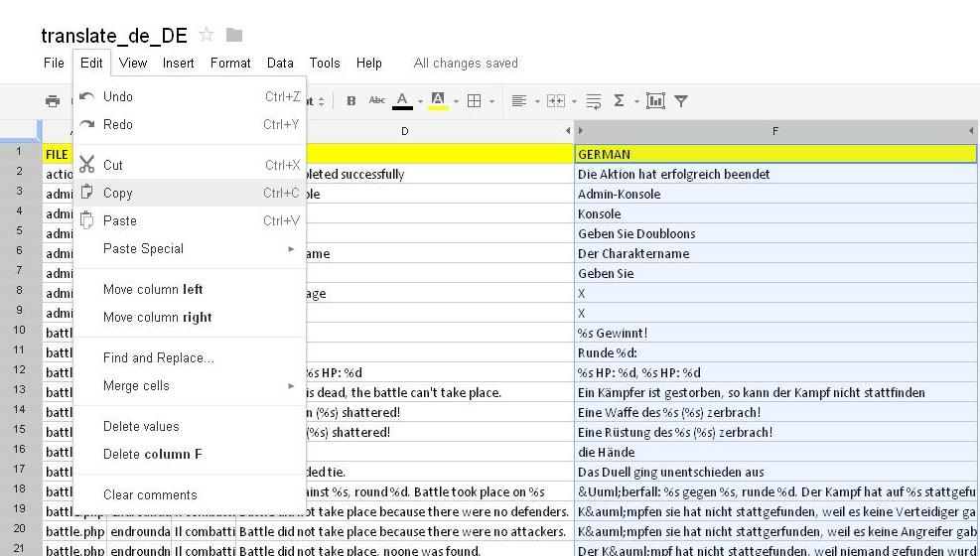
Task: Toggle bold formatting button
Action: coord(351,100)
